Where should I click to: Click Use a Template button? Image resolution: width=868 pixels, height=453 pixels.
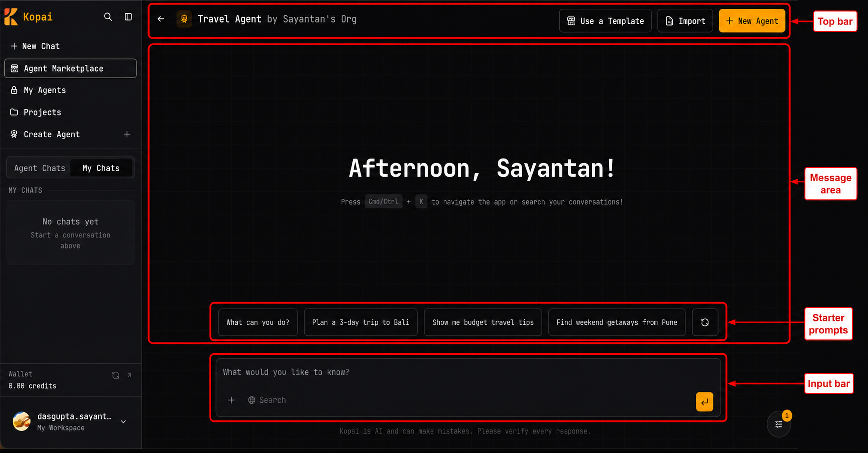point(605,21)
